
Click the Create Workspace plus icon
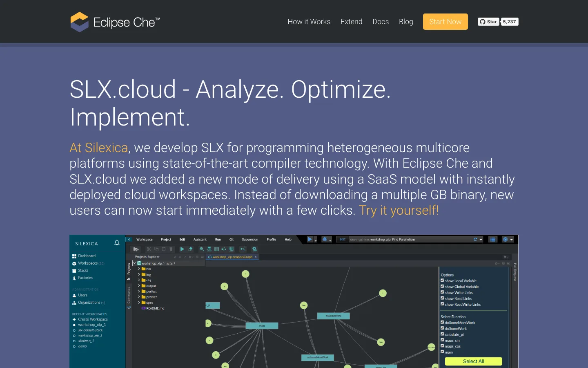tap(74, 319)
